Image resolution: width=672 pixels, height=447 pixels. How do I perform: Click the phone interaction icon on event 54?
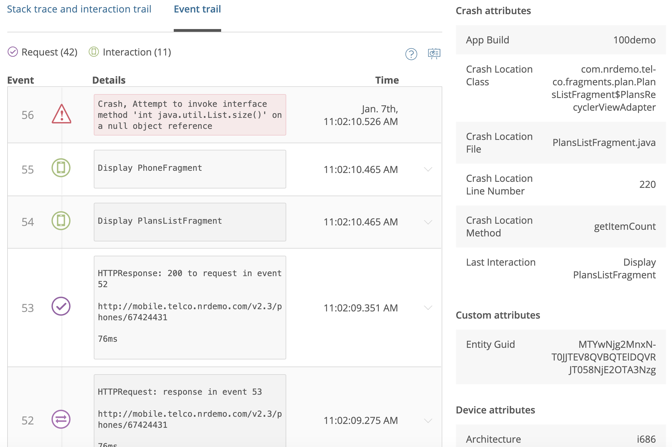[61, 221]
